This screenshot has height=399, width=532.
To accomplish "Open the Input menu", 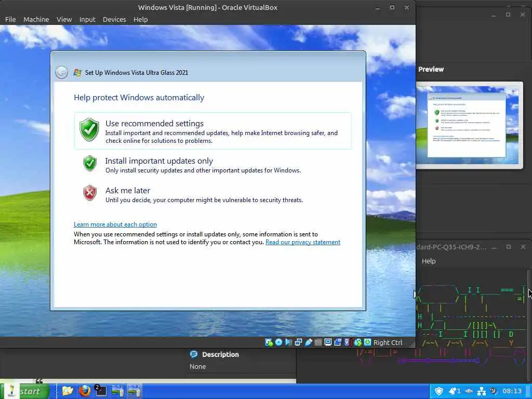I will (x=87, y=19).
